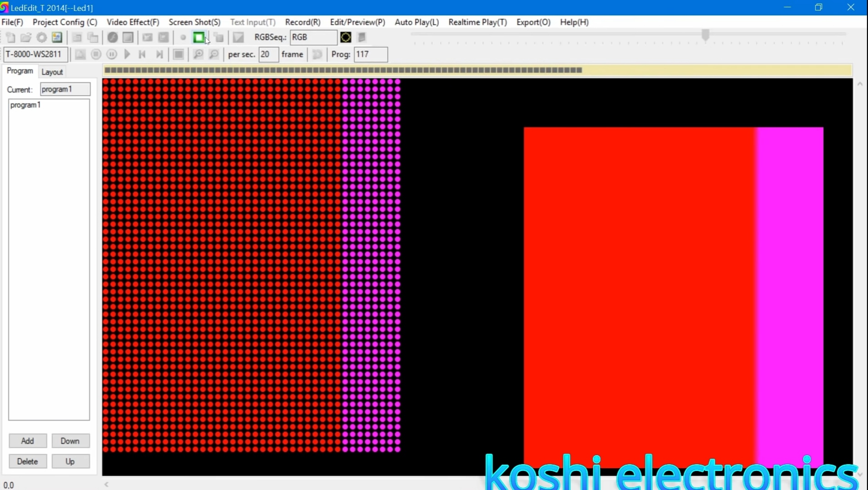
Task: Open the Help(H) menu
Action: coord(574,22)
